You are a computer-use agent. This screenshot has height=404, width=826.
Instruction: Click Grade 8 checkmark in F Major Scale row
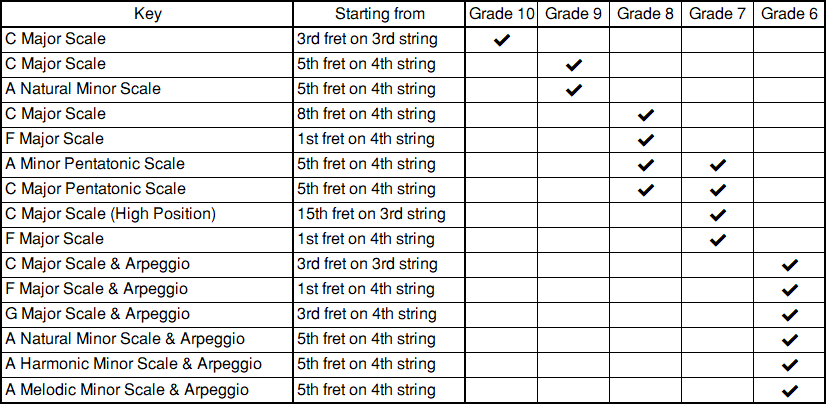pyautogui.click(x=645, y=140)
